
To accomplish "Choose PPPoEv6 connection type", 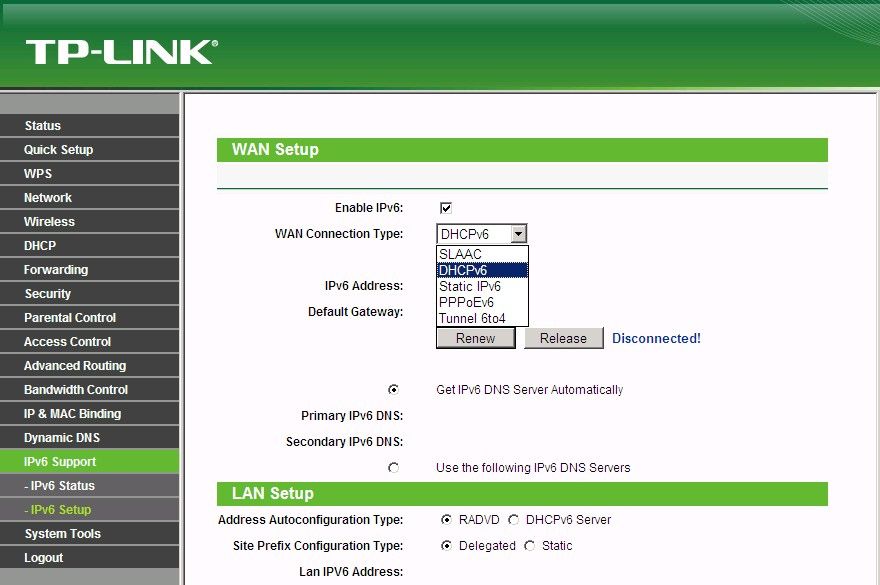I will [x=482, y=302].
